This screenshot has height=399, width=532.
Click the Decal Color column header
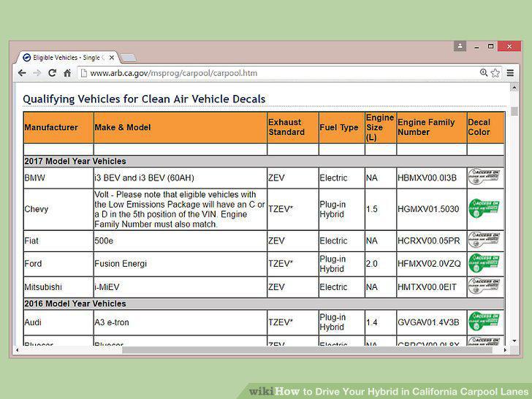pyautogui.click(x=485, y=128)
